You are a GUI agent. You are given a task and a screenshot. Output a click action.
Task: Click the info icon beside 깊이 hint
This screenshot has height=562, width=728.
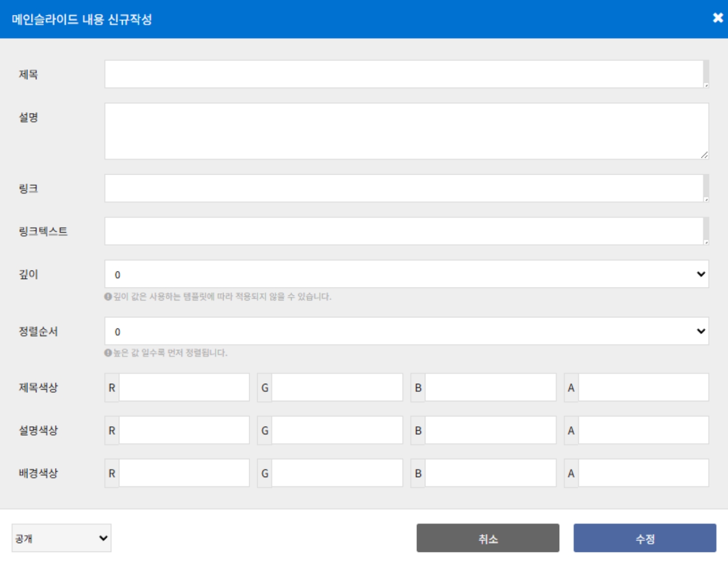tap(108, 296)
